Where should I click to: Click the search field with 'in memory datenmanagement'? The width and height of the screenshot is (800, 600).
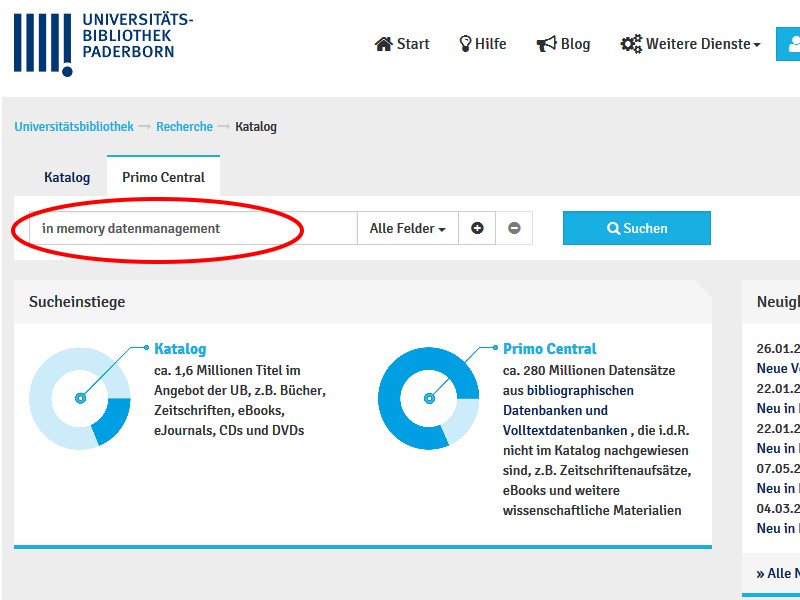193,228
